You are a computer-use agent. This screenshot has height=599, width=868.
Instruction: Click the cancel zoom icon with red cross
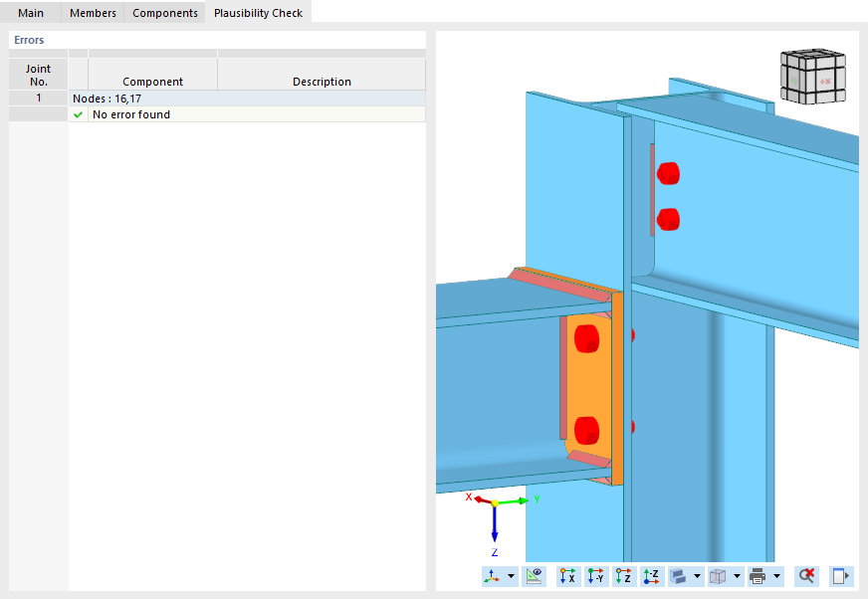pos(805,576)
